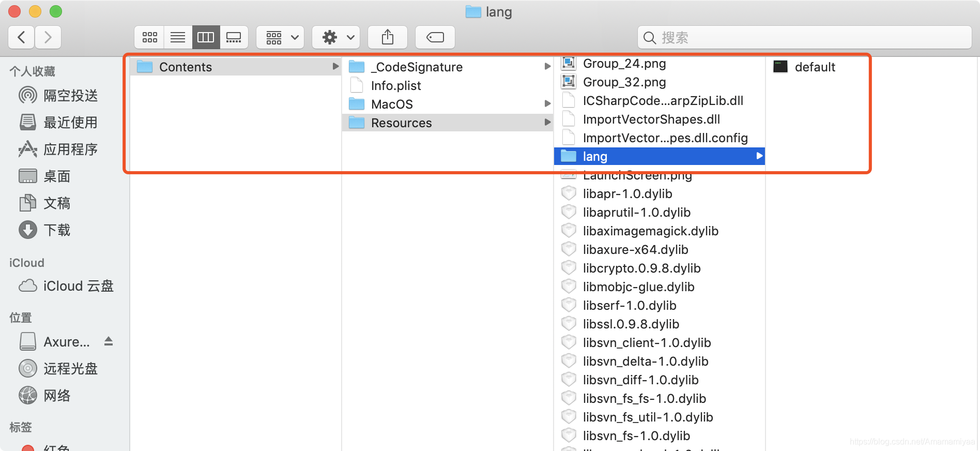Select libapr-1.0.dylib

coord(659,194)
